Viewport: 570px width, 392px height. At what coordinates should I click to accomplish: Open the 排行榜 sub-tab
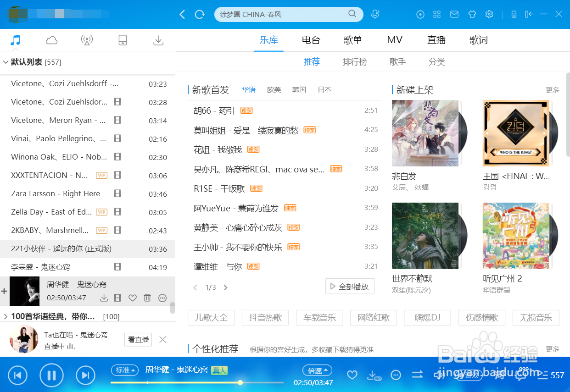(x=355, y=62)
